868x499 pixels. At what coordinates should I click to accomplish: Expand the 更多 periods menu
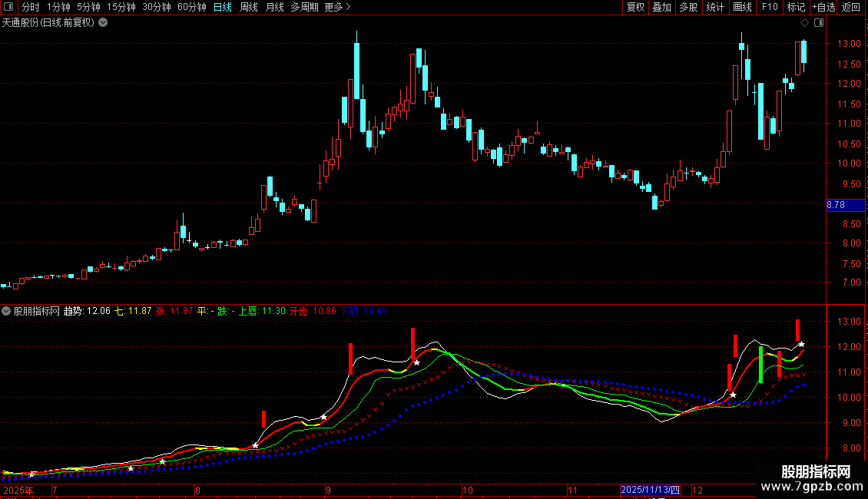coord(337,7)
